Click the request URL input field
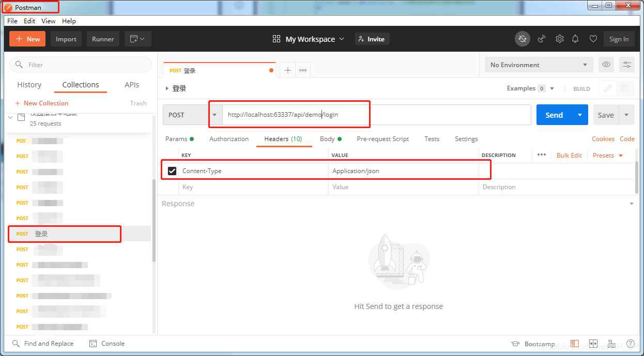The image size is (644, 356). pyautogui.click(x=377, y=115)
